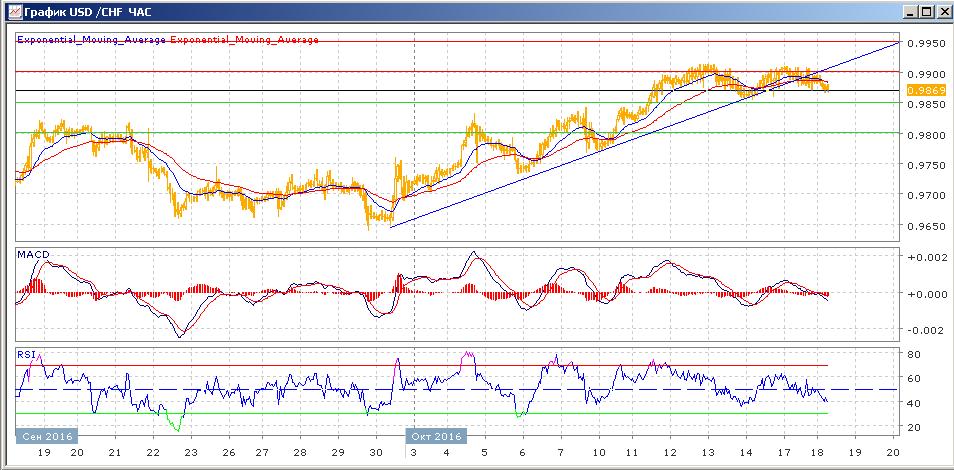Screen dimensions: 954x470
Task: Select the blue Exponential_Moving_Average legend label
Action: [92, 40]
